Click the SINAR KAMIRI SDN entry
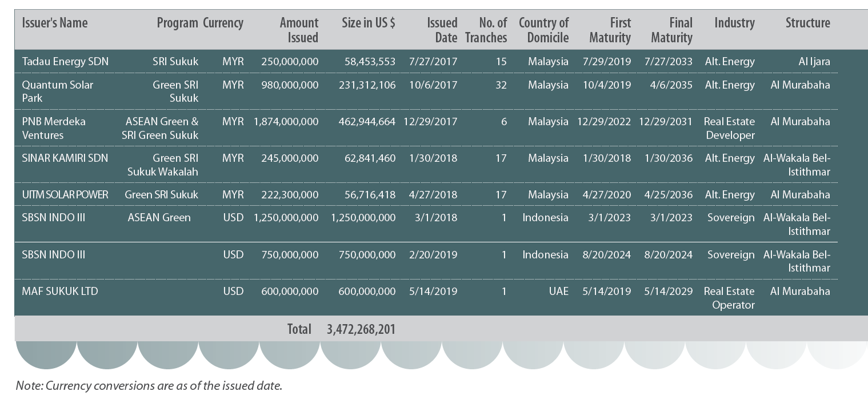The height and width of the screenshot is (403, 868). point(65,158)
